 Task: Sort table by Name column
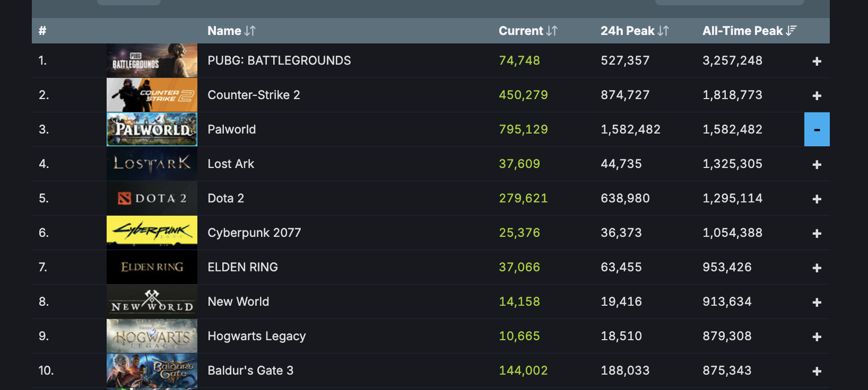231,31
